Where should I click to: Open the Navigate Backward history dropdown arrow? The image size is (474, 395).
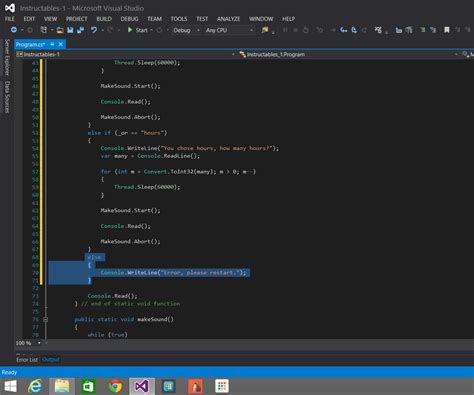tap(22, 30)
